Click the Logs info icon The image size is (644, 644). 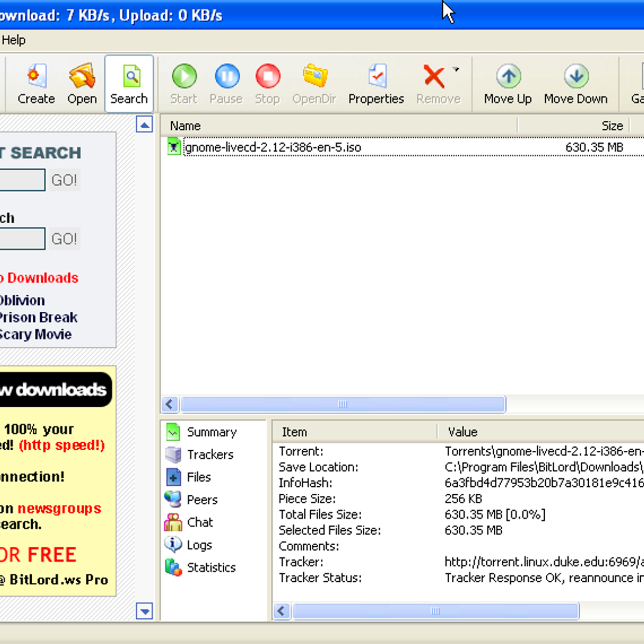[173, 544]
